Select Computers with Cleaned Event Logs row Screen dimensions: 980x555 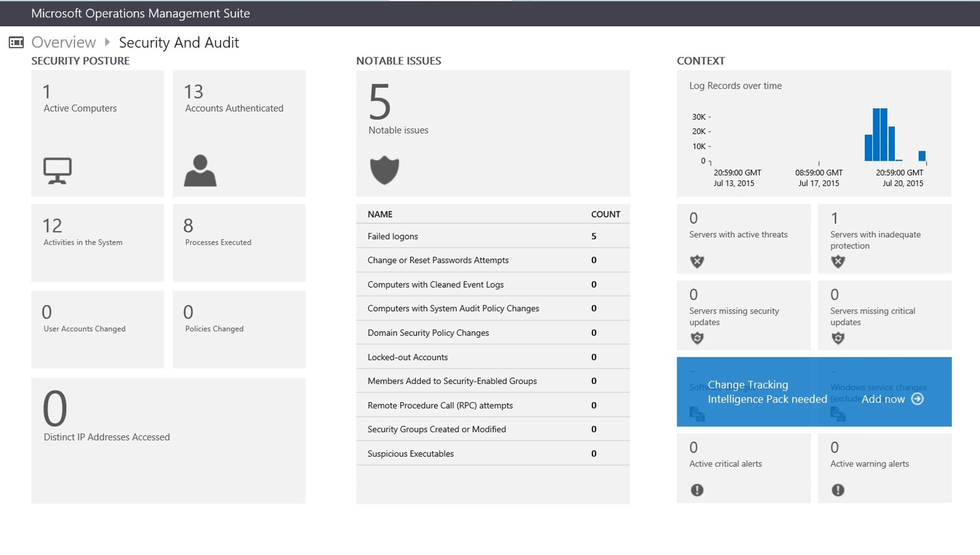493,284
